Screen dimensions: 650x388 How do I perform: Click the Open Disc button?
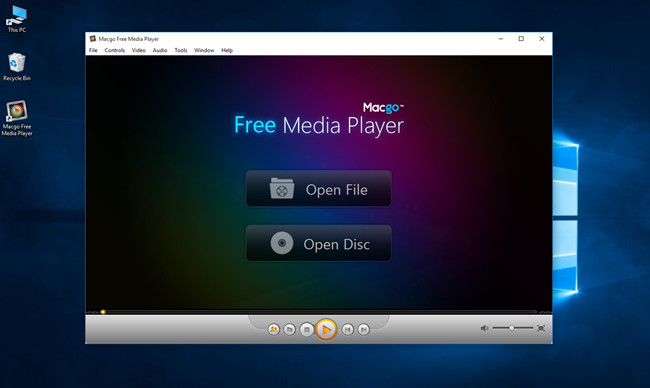(318, 243)
